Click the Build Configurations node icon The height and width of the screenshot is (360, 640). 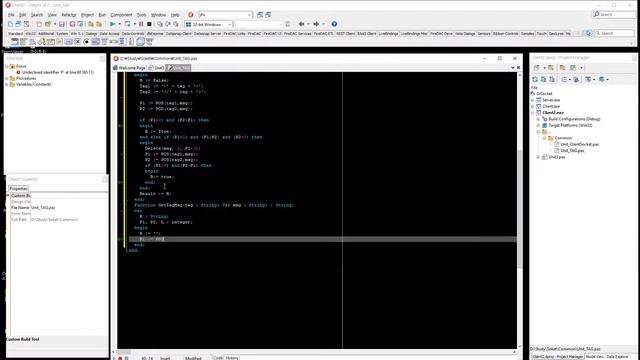544,119
